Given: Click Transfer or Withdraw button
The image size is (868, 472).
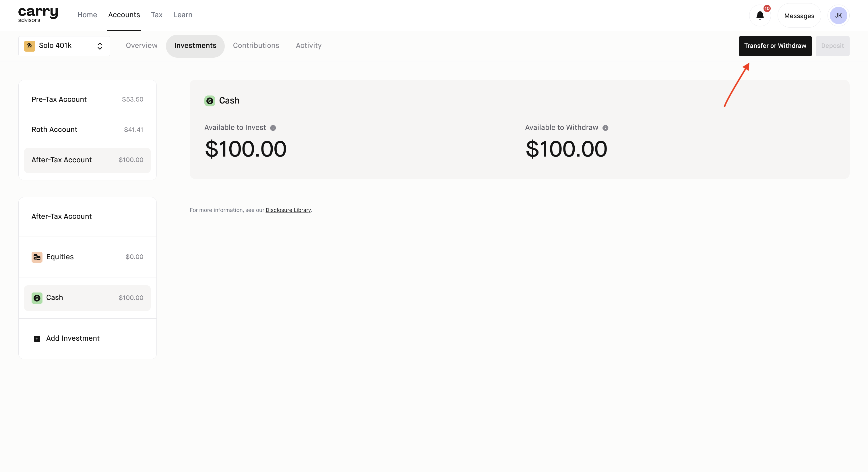Looking at the screenshot, I should [775, 46].
